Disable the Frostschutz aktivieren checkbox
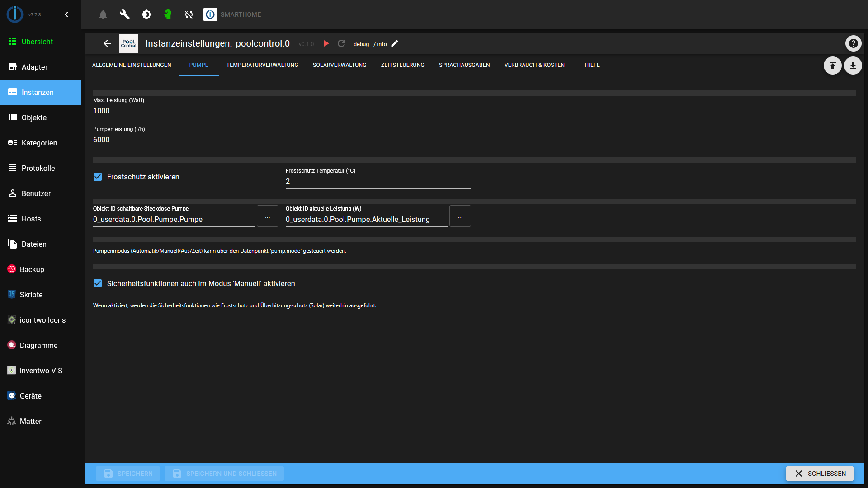This screenshot has width=868, height=488. [x=98, y=177]
